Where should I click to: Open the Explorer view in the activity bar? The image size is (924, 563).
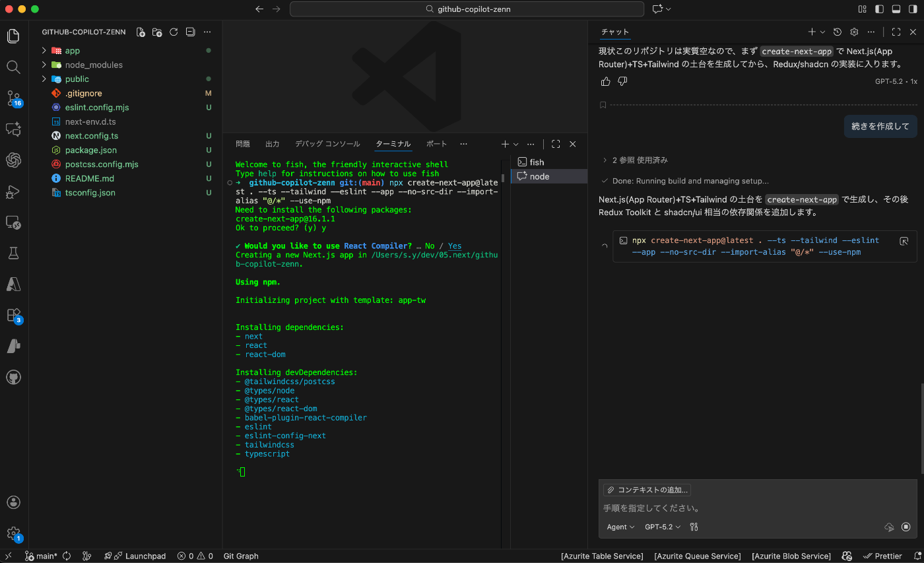14,36
